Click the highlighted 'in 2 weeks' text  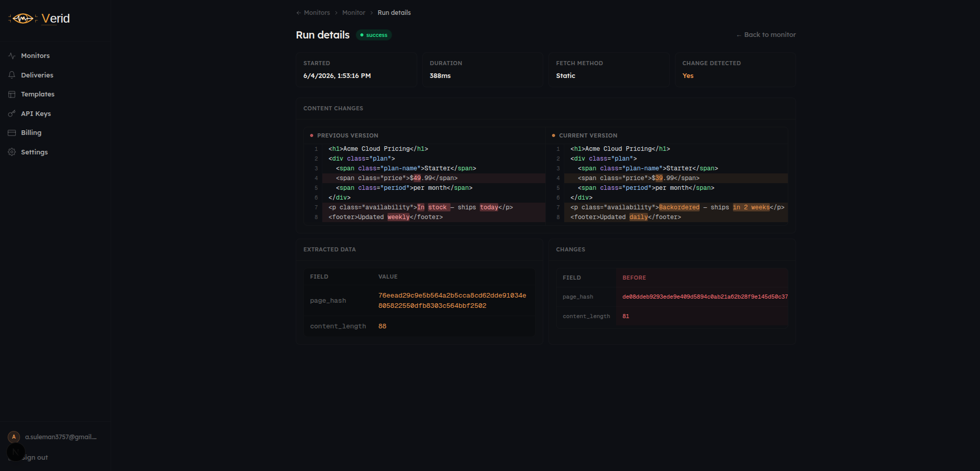click(751, 208)
